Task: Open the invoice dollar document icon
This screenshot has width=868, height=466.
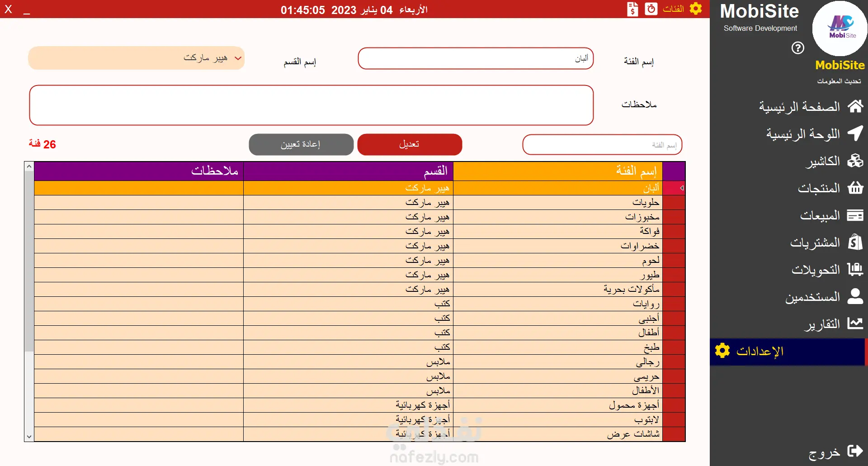Action: click(x=633, y=9)
